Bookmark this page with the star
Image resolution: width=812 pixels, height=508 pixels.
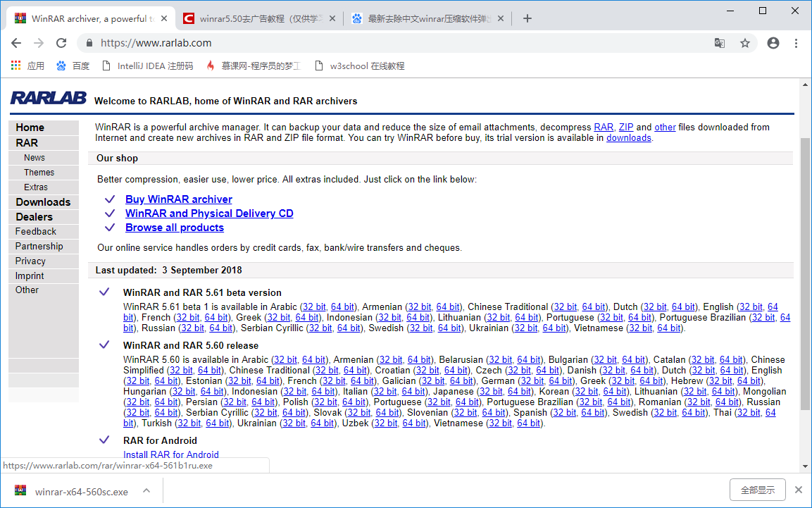[744, 43]
